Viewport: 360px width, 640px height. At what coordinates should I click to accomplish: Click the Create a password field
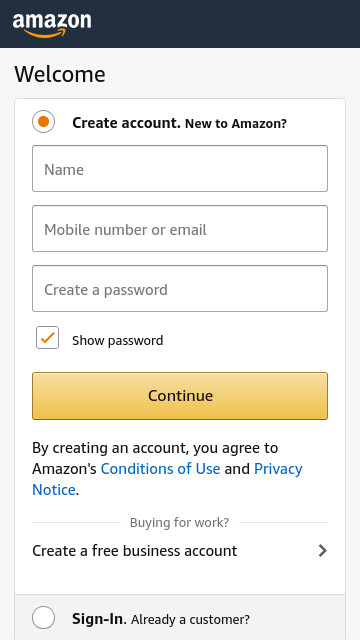coord(180,289)
